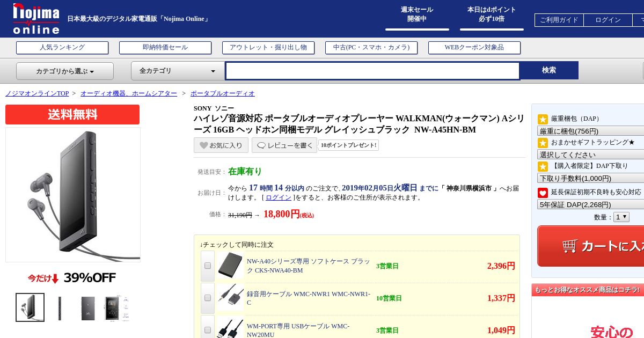
Task: Open the 全カテゴリ search category dropdown
Action: 178,71
